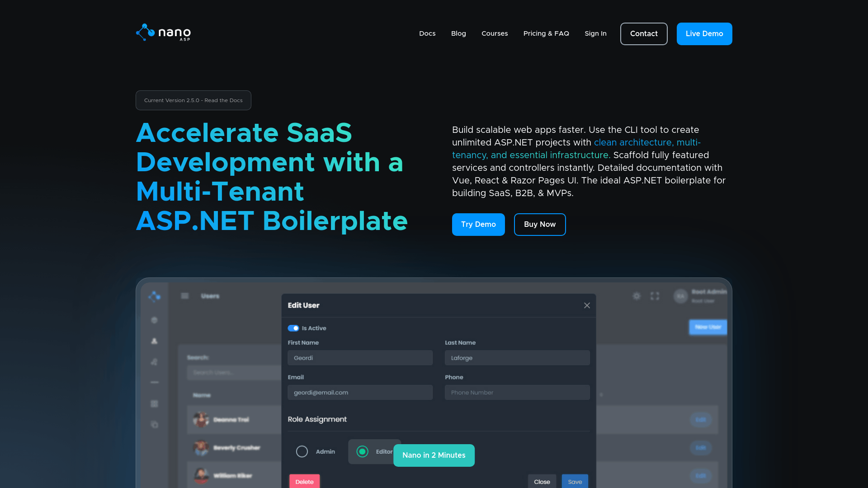868x488 pixels.
Task: Click the Root Admin avatar
Action: [681, 296]
